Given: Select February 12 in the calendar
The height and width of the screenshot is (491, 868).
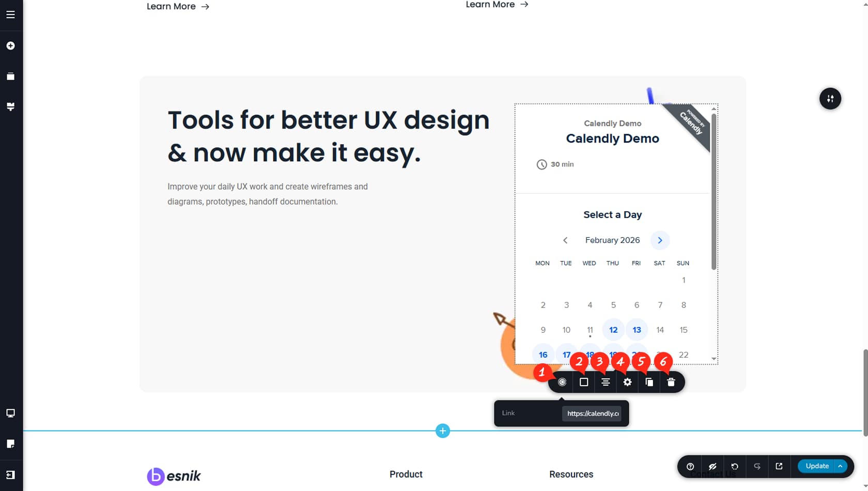Looking at the screenshot, I should click(613, 330).
